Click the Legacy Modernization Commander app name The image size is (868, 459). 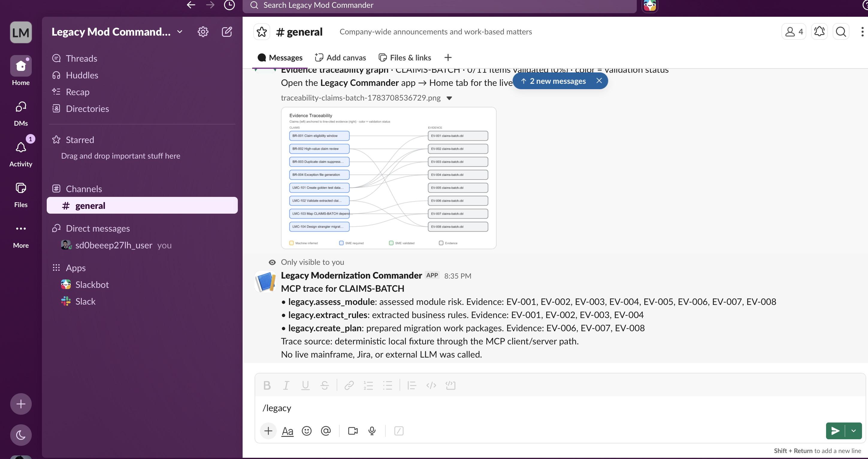(x=351, y=275)
